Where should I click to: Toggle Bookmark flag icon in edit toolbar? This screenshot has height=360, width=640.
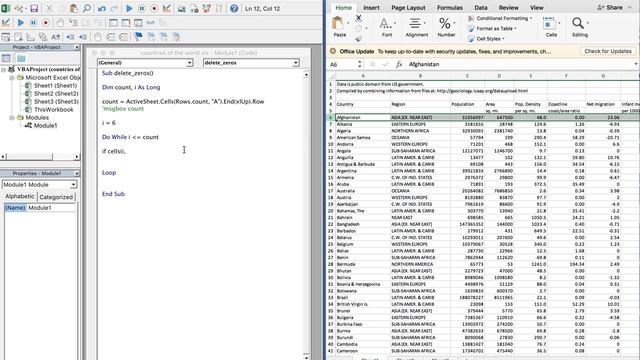(138, 37)
